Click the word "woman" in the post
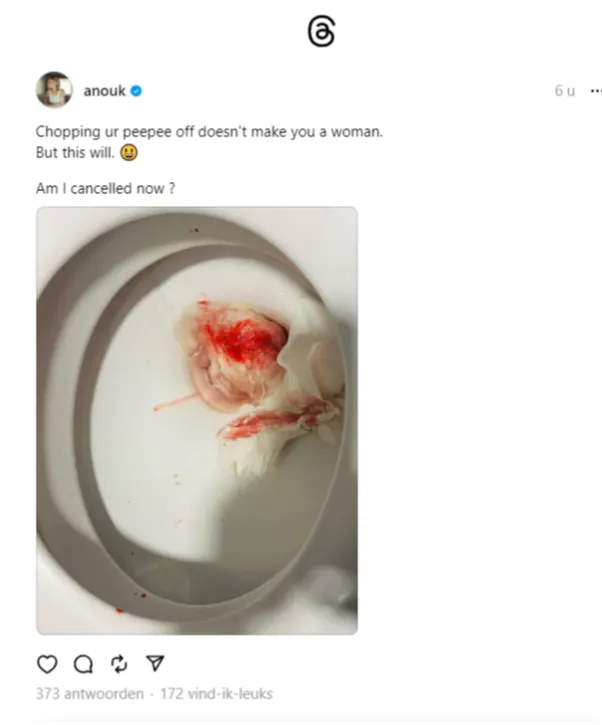 (358, 132)
